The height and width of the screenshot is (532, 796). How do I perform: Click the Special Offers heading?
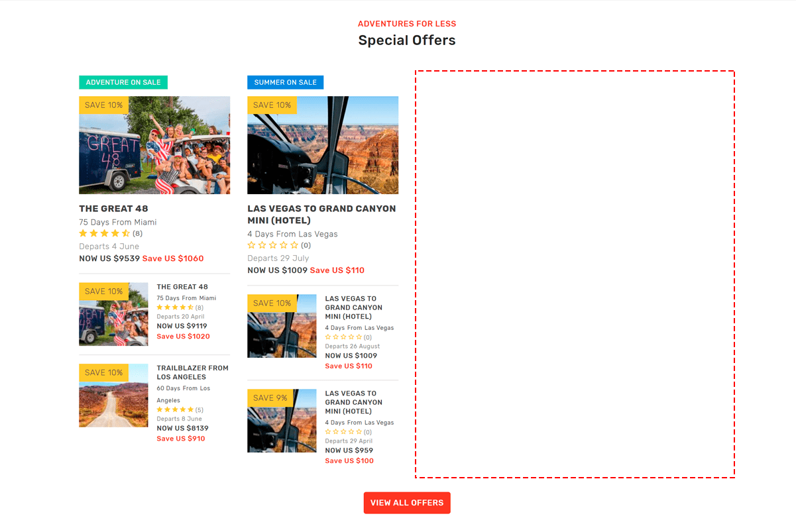point(407,40)
